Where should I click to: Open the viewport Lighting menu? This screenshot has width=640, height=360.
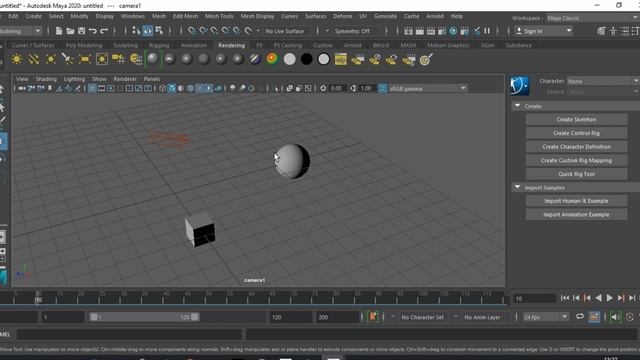[74, 79]
